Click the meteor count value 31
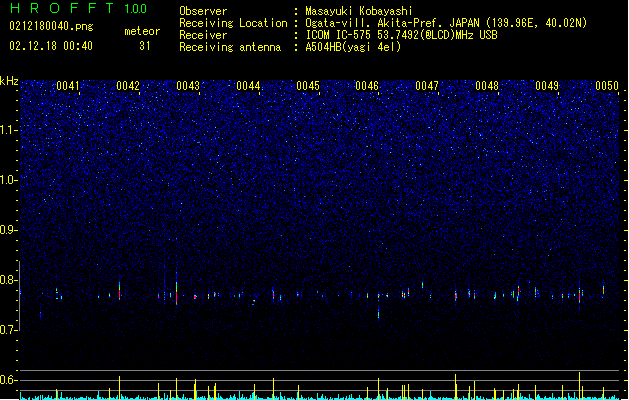 pos(145,46)
